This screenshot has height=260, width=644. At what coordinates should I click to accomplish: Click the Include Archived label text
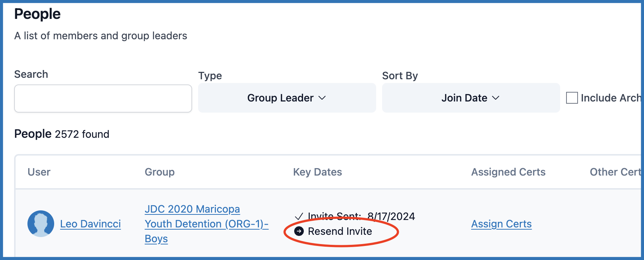coord(611,98)
